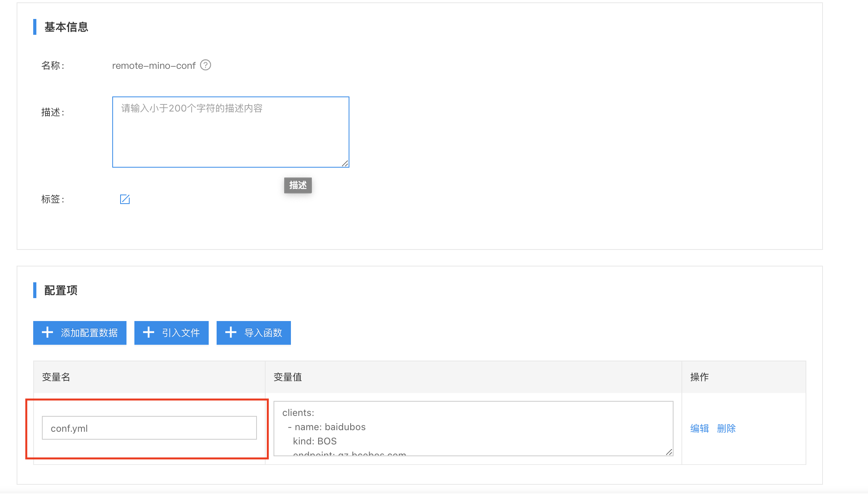Focus the description textarea
Image resolution: width=868 pixels, height=495 pixels.
231,132
